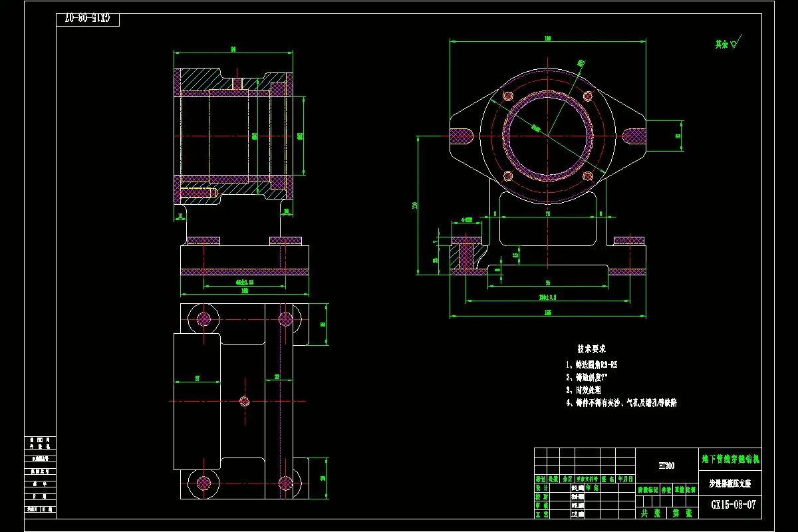
Task: Click the bottom-right bolt hole of the flange
Action: click(587, 176)
